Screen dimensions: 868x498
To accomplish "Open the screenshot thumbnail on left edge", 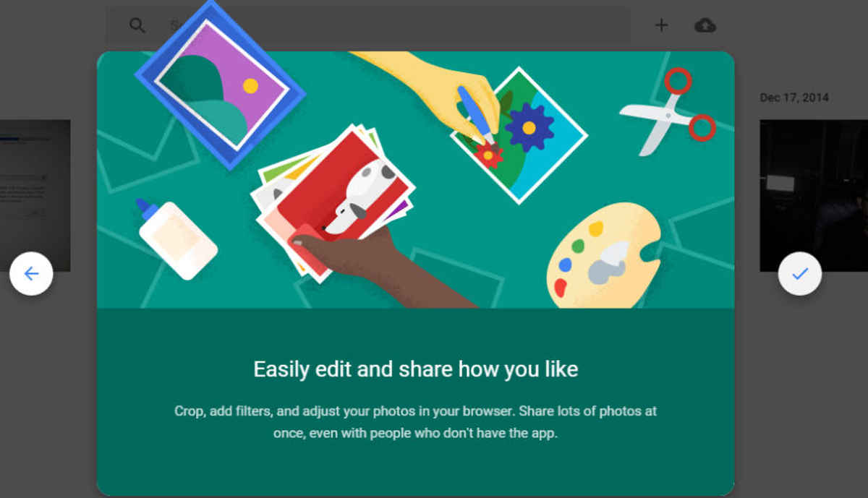I will [35, 195].
